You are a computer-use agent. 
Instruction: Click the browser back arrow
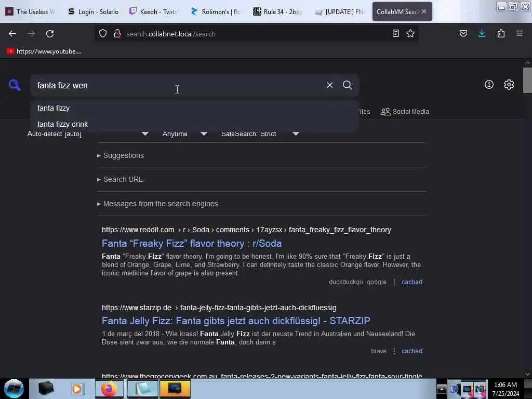pyautogui.click(x=12, y=34)
